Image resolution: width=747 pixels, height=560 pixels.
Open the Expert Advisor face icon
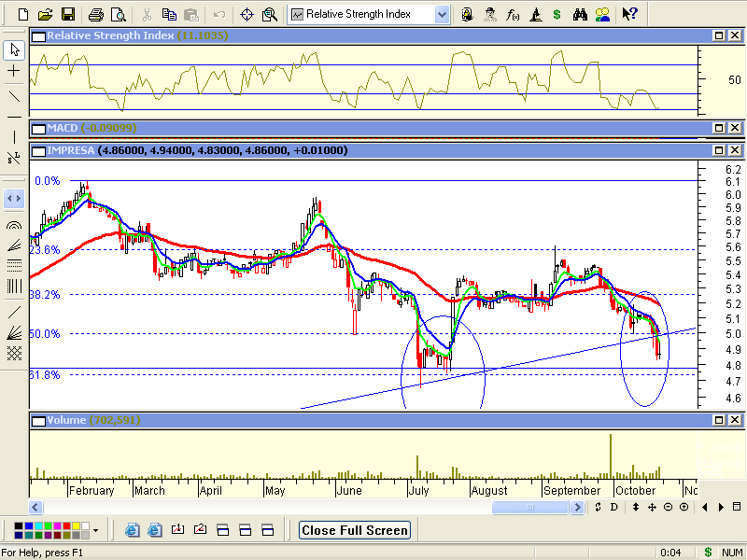(x=468, y=15)
